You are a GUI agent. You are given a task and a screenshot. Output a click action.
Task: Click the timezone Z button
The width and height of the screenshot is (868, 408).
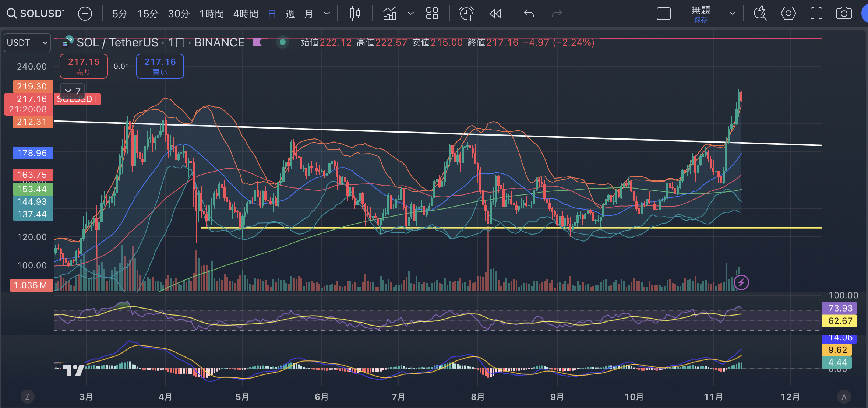coord(27,397)
